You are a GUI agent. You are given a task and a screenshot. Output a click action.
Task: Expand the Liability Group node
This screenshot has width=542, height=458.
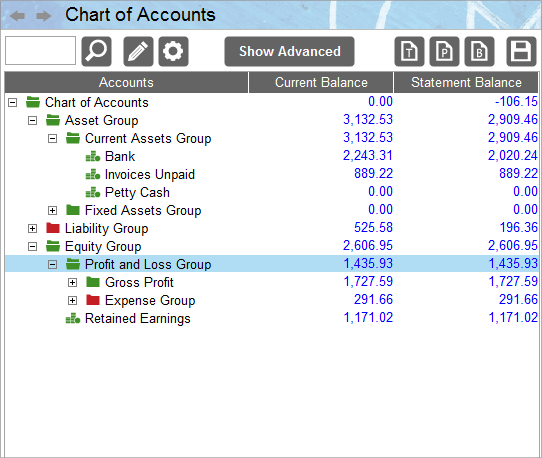[x=32, y=228]
